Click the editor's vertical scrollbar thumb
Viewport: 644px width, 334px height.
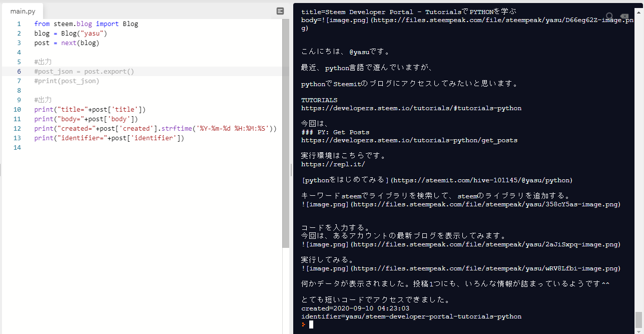[x=286, y=133]
